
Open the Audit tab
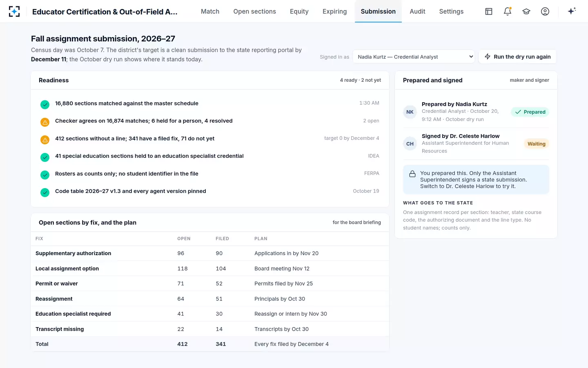[417, 11]
